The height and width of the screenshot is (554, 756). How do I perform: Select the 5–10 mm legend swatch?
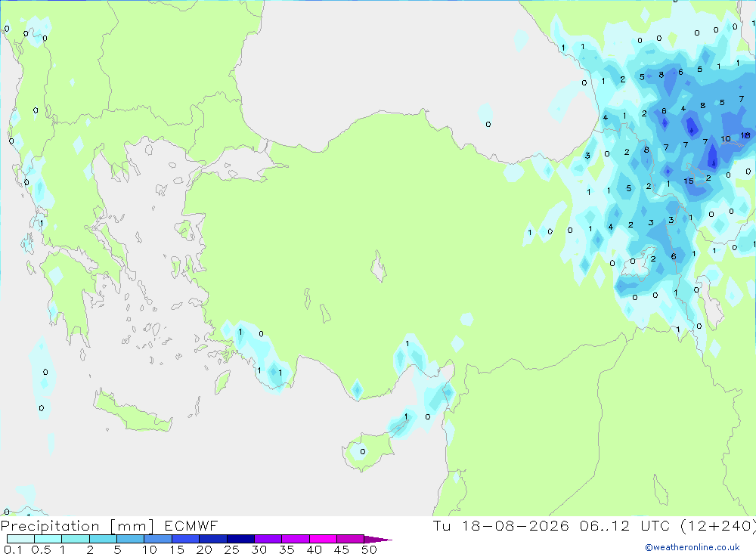131,539
